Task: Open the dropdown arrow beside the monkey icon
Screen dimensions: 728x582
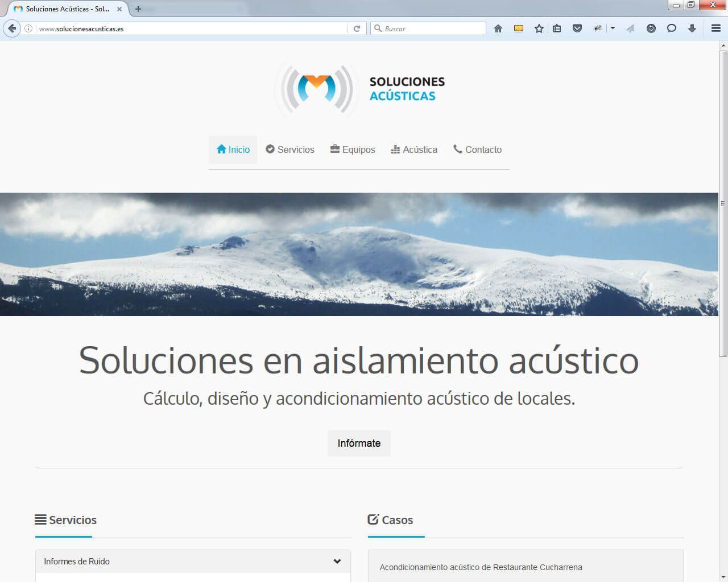Action: 613,28
